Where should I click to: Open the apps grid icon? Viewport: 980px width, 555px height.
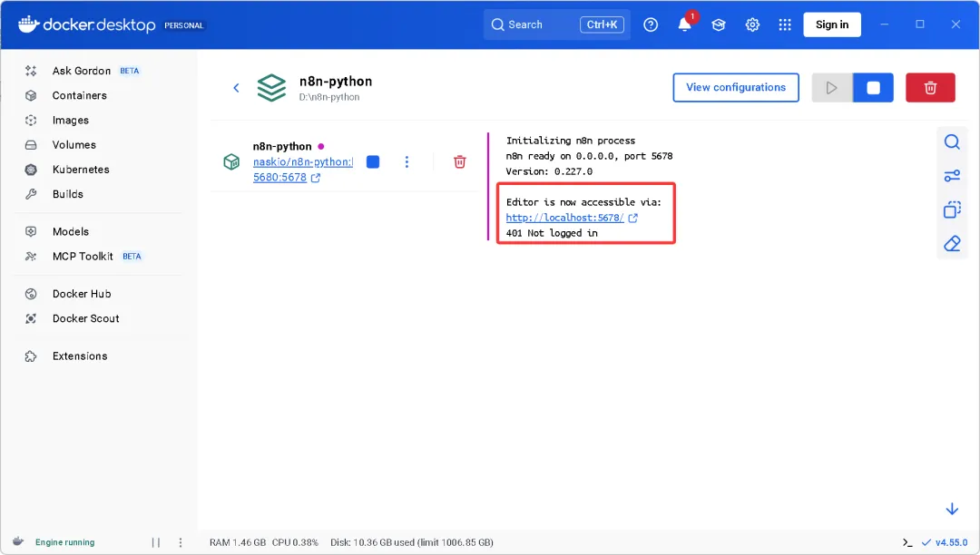785,24
